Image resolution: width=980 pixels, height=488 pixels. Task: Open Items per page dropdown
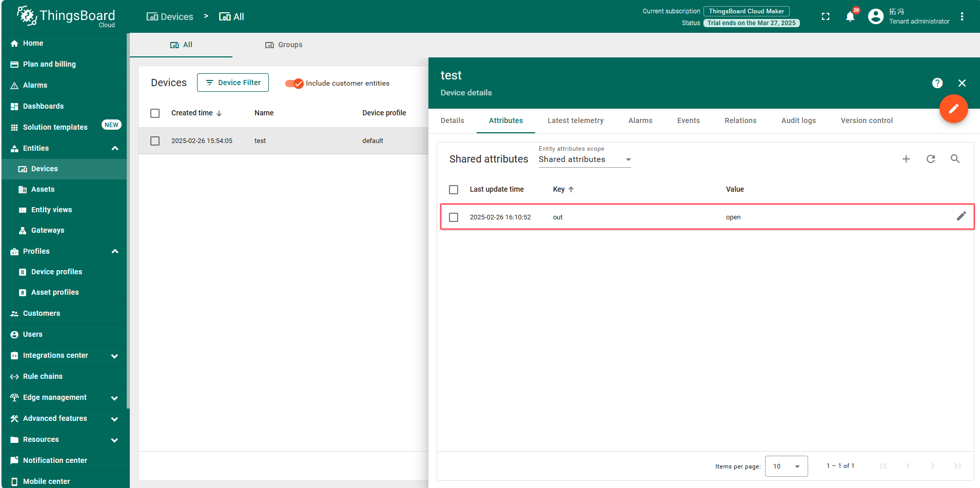[x=786, y=466]
